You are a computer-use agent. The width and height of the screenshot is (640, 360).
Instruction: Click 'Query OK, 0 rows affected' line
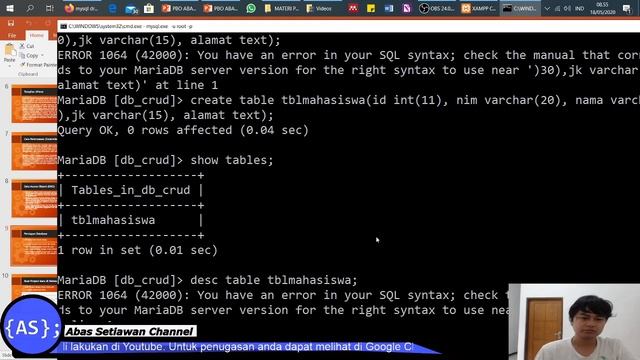coord(183,130)
